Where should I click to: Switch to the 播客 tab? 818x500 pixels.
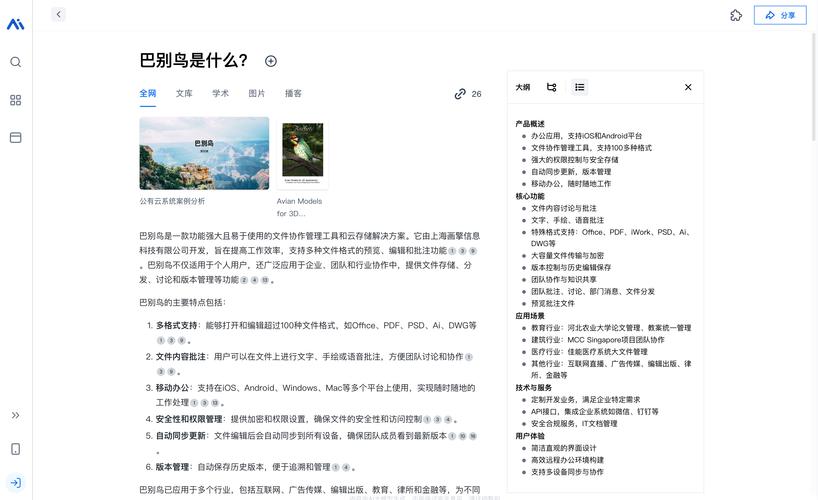pyautogui.click(x=293, y=93)
